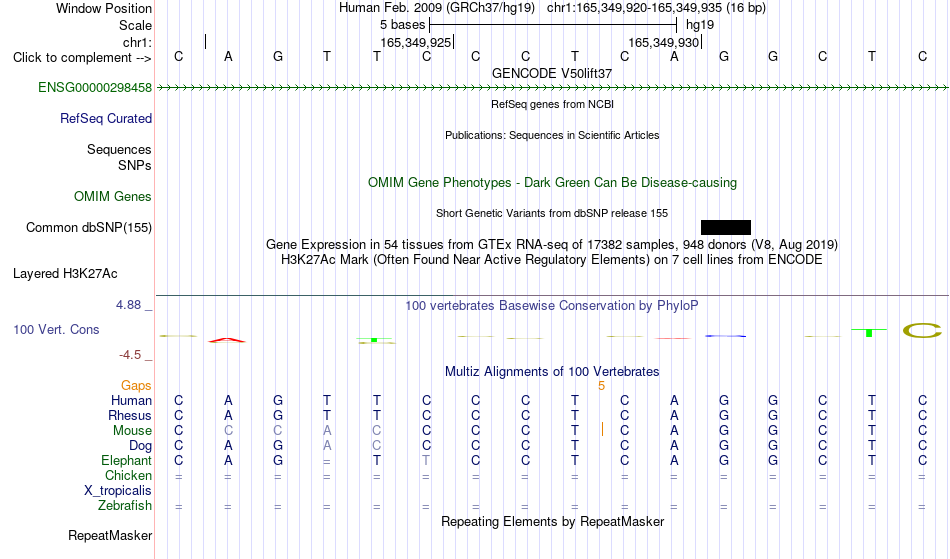
Task: Click the faded C base in the Dog row
Action: pyautogui.click(x=376, y=446)
